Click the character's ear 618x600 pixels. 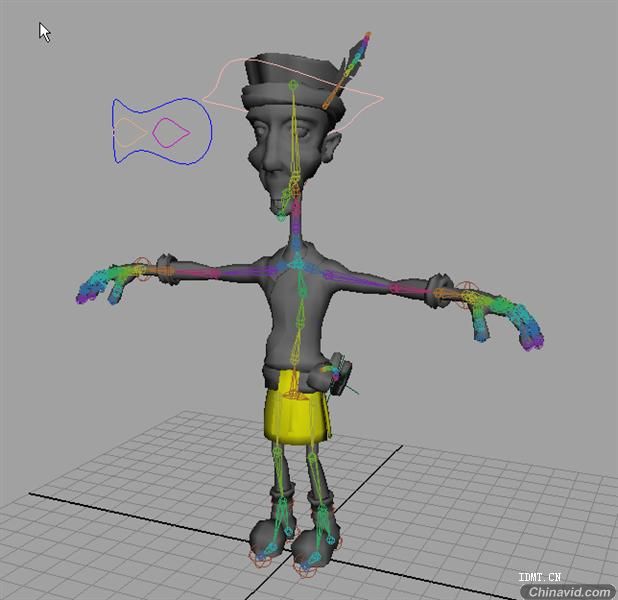coord(333,147)
